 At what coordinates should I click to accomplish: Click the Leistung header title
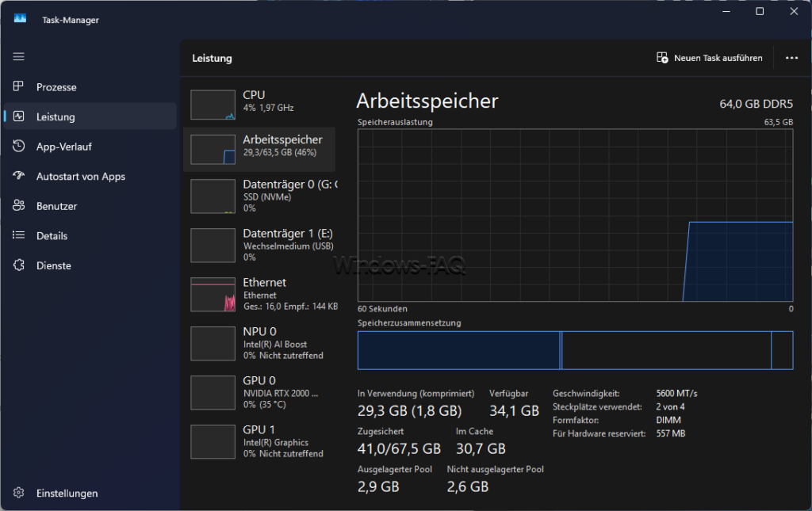point(212,59)
